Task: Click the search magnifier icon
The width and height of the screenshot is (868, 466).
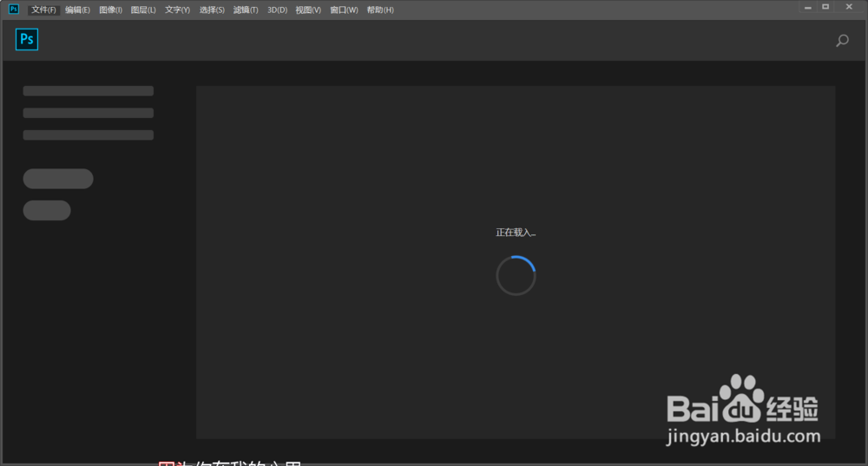Action: (x=842, y=41)
